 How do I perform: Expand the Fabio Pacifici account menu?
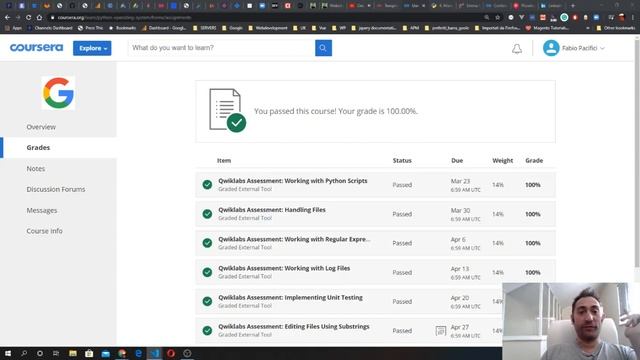coord(583,48)
